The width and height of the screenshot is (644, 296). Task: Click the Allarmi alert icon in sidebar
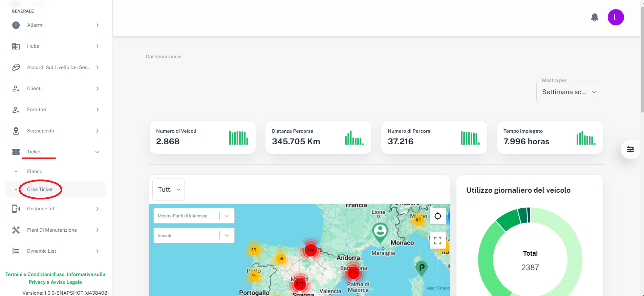point(16,25)
